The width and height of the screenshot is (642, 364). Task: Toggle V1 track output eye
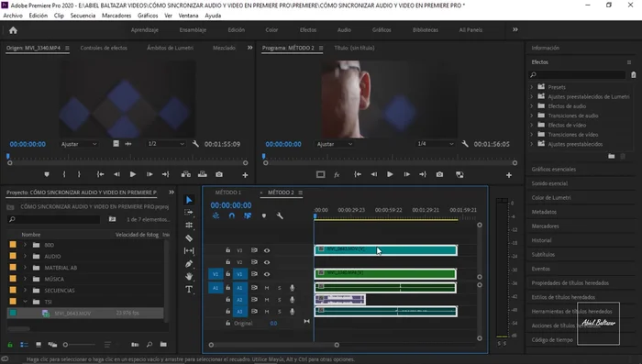pyautogui.click(x=267, y=274)
